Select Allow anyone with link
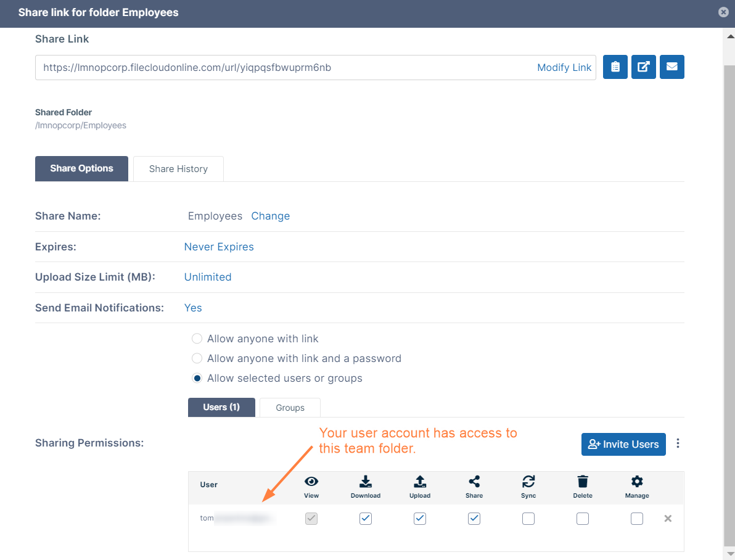 [x=197, y=339]
